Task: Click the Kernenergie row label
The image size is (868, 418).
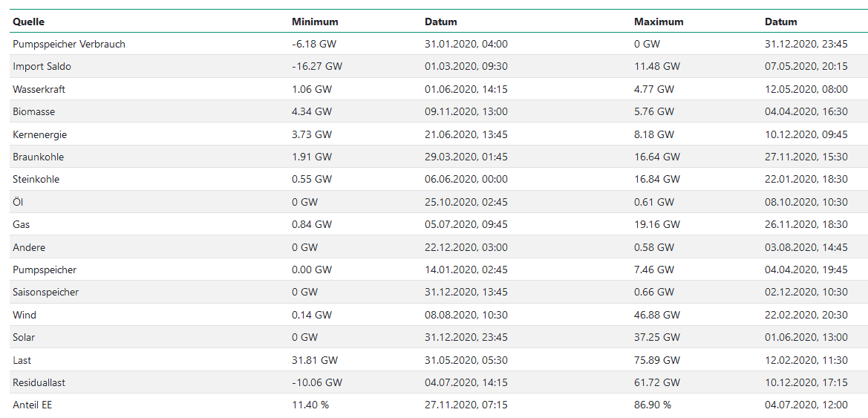Action: tap(39, 134)
